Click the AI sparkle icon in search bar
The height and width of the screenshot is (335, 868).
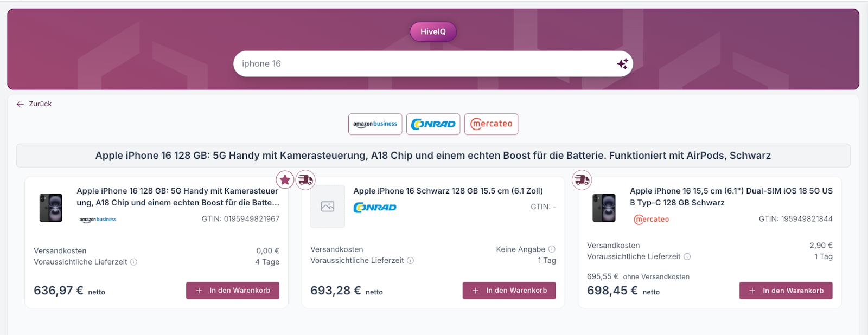(622, 63)
